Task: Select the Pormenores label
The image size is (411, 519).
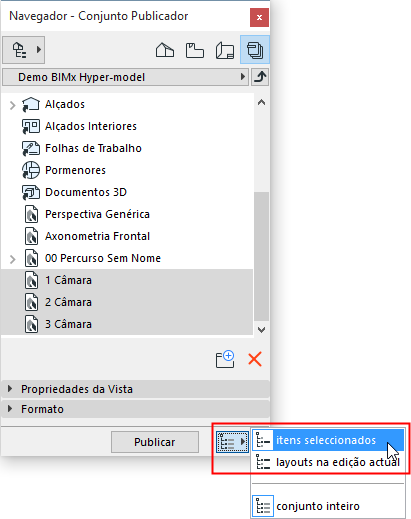Action: pyautogui.click(x=75, y=170)
